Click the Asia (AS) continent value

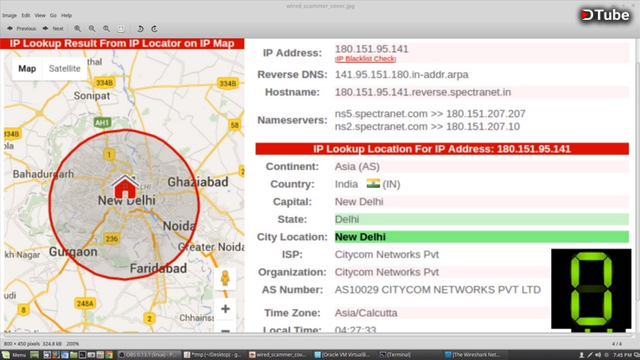coord(357,167)
